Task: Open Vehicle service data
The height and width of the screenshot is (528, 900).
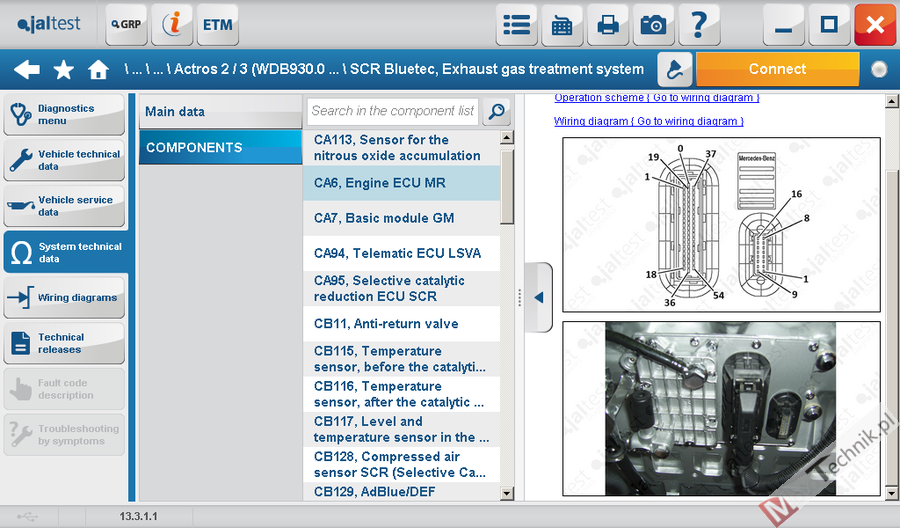Action: tap(64, 205)
